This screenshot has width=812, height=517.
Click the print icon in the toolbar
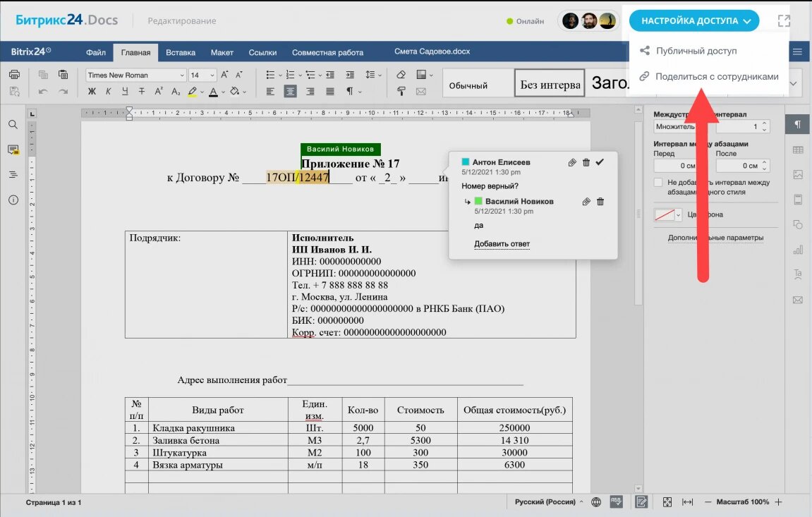pos(15,75)
